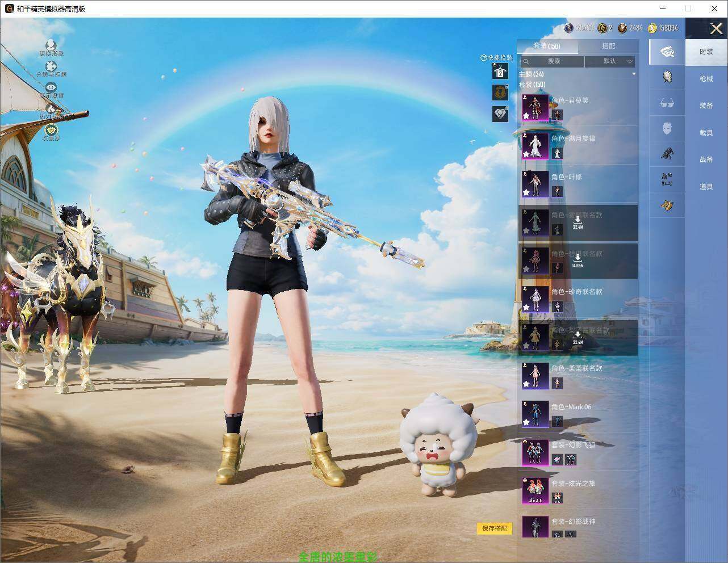The width and height of the screenshot is (728, 563).
Task: Click the 快捷换装 help question mark
Action: click(x=484, y=58)
